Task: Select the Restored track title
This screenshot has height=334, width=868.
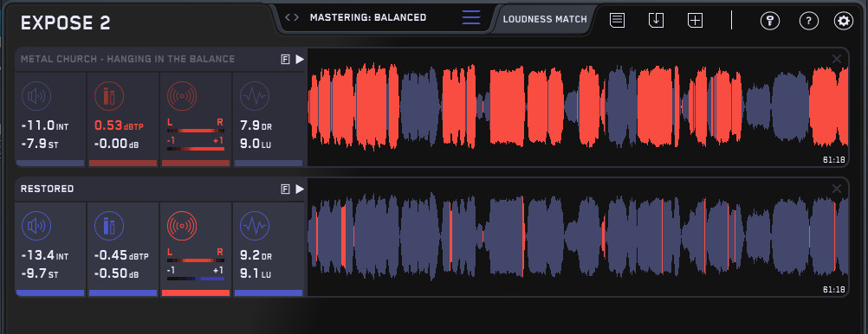Action: (47, 189)
